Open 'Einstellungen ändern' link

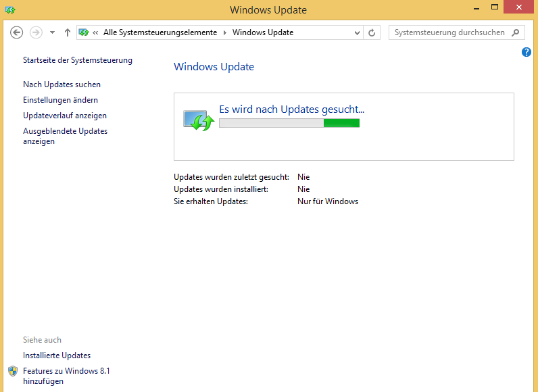click(x=60, y=100)
